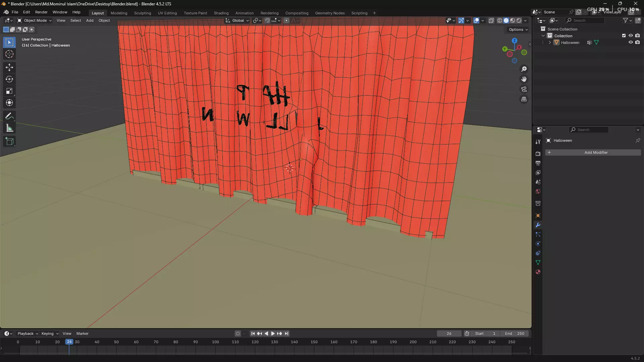The image size is (644, 362).
Task: Disable Halloween object in renders
Action: pyautogui.click(x=638, y=43)
